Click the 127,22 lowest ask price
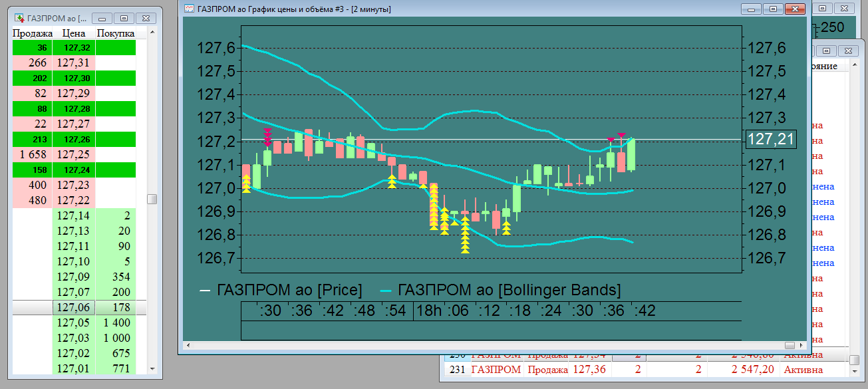Image resolution: width=868 pixels, height=389 pixels. coord(74,200)
